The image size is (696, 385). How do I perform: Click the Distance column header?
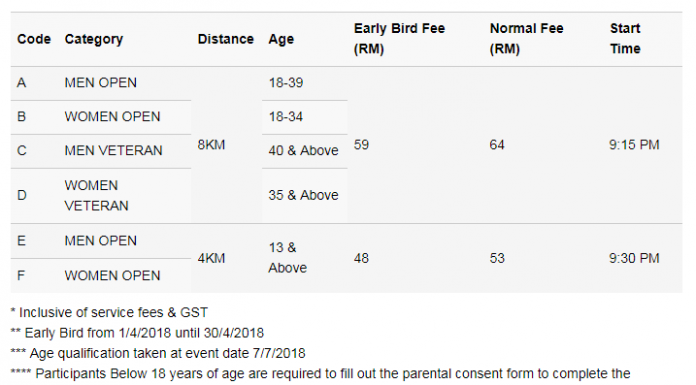pyautogui.click(x=225, y=39)
